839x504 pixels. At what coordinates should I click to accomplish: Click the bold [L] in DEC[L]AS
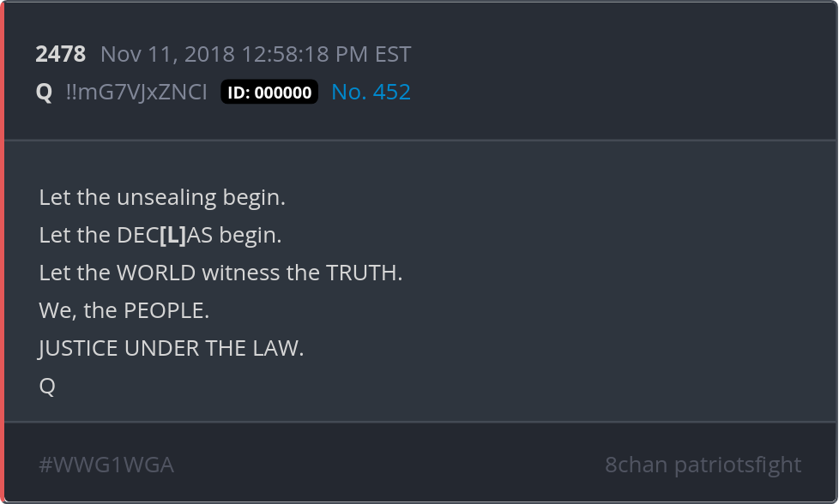pyautogui.click(x=172, y=235)
